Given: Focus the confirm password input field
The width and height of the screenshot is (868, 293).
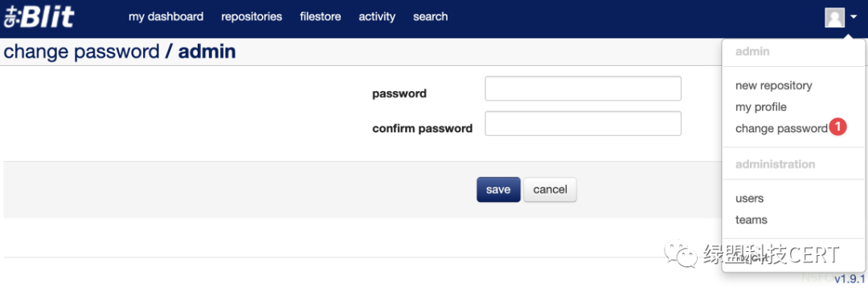Looking at the screenshot, I should pos(583,124).
